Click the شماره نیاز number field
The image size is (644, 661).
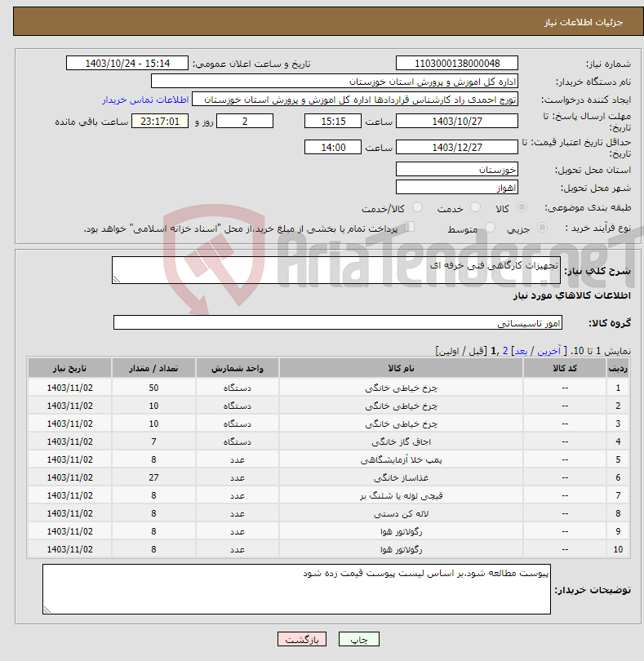[457, 63]
